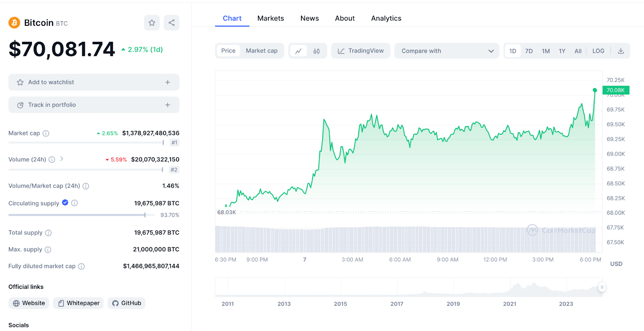644x331 pixels.
Task: Set chart range to 7D
Action: point(529,51)
